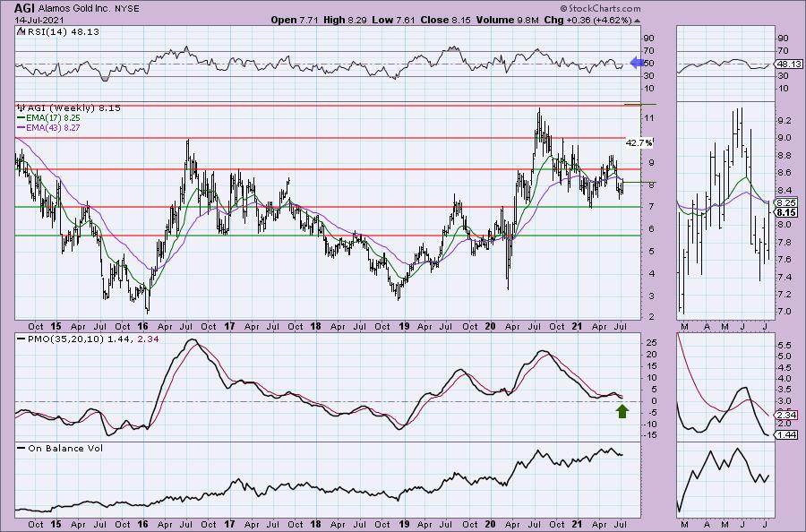Click the Low 7.61 value
The image size is (806, 532).
click(394, 20)
